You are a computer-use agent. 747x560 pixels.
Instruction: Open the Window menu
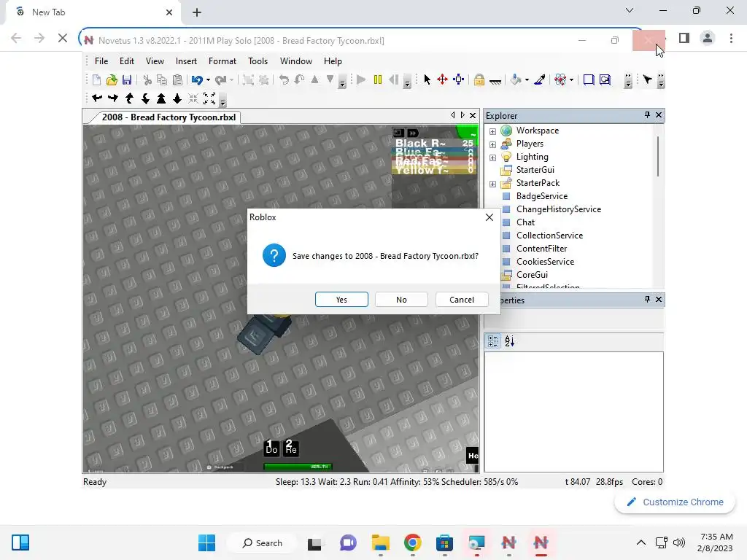(296, 61)
